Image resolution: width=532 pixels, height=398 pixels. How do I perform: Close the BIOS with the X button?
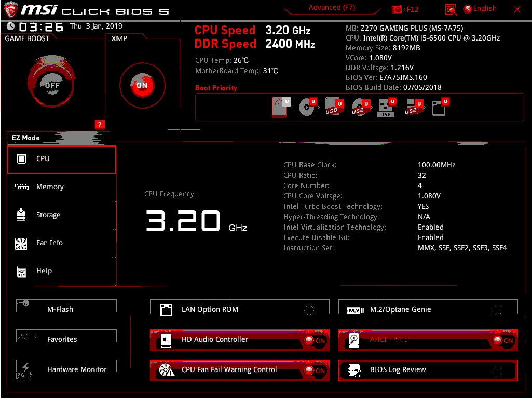pyautogui.click(x=517, y=9)
